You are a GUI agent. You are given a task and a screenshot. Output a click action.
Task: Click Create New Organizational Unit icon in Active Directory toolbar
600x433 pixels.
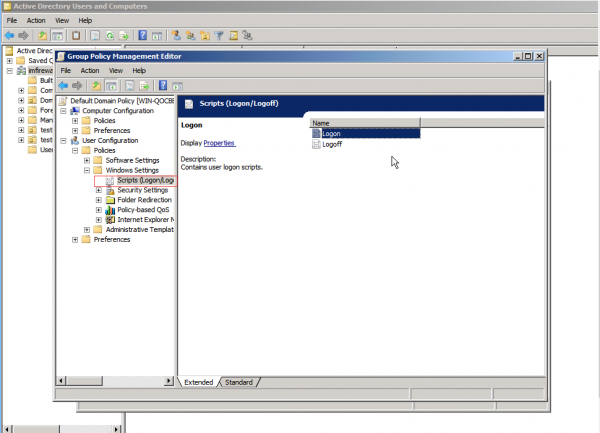coord(205,36)
